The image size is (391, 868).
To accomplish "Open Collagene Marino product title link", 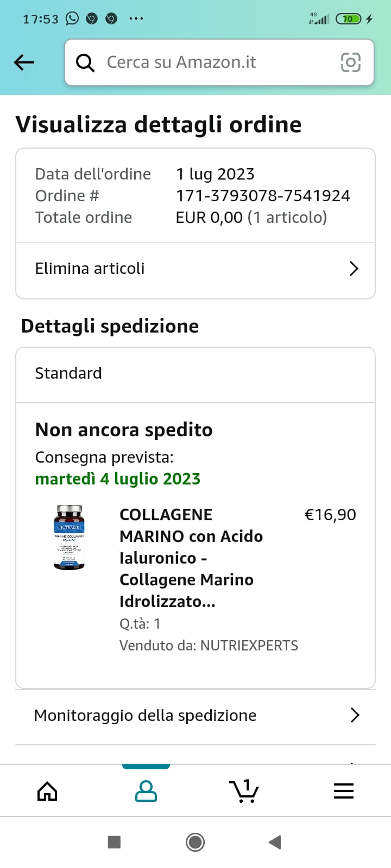I will pos(191,558).
